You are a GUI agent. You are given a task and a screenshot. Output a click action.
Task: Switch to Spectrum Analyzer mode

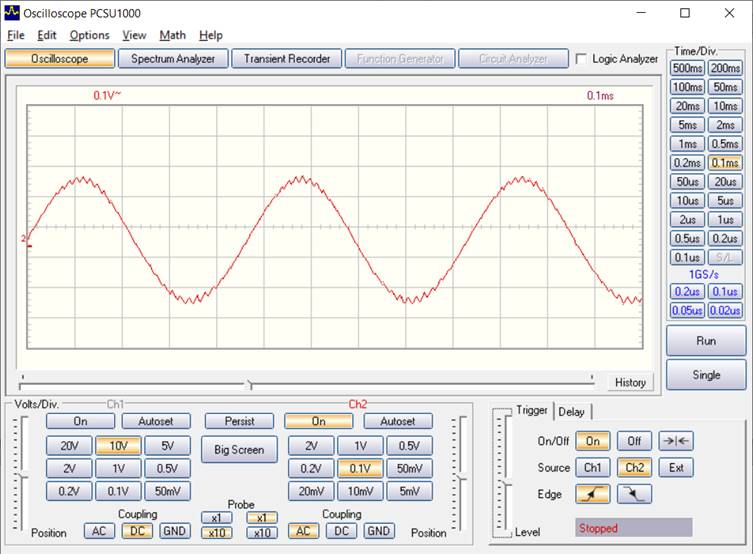tap(173, 59)
